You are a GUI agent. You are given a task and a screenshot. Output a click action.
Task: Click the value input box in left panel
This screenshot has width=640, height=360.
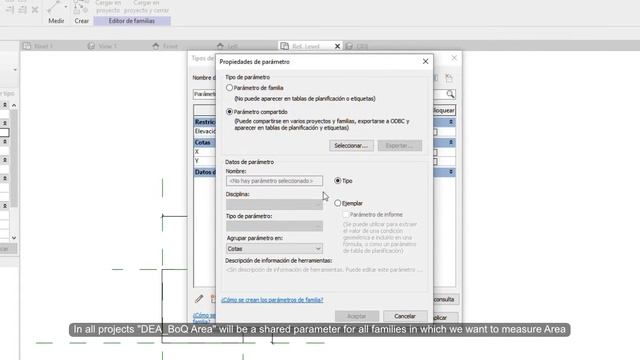[x=4, y=132]
